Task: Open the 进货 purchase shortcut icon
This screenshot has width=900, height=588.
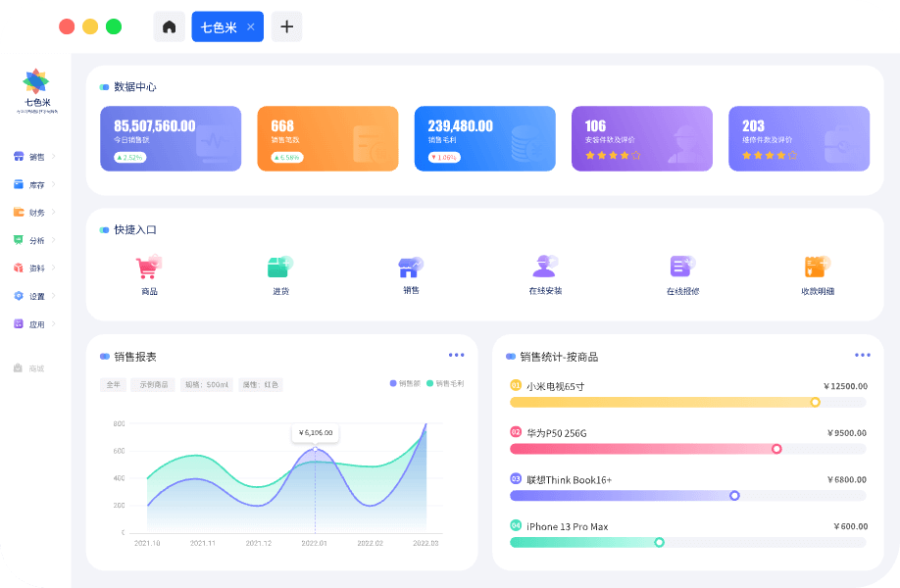Action: 280,267
